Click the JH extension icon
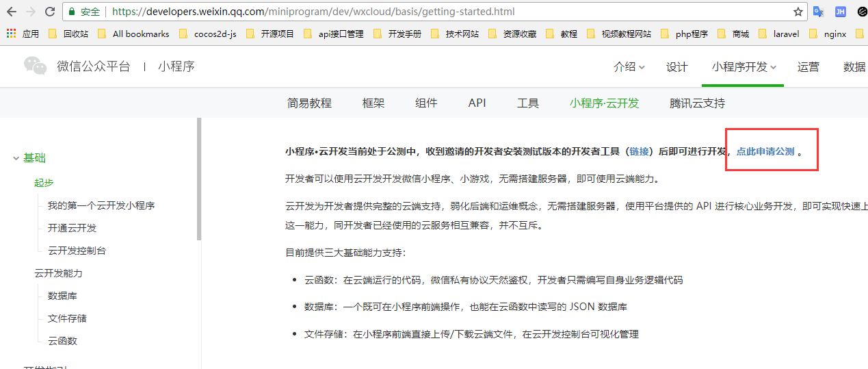868x369 pixels. (x=841, y=12)
